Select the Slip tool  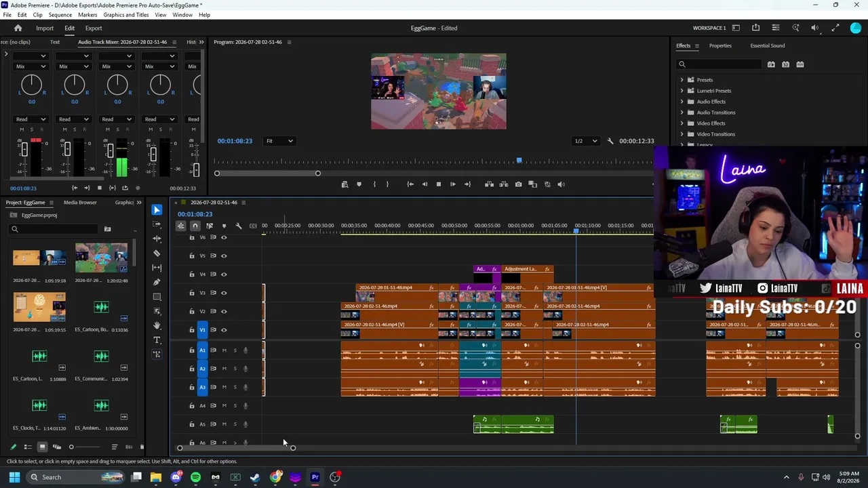tap(157, 268)
